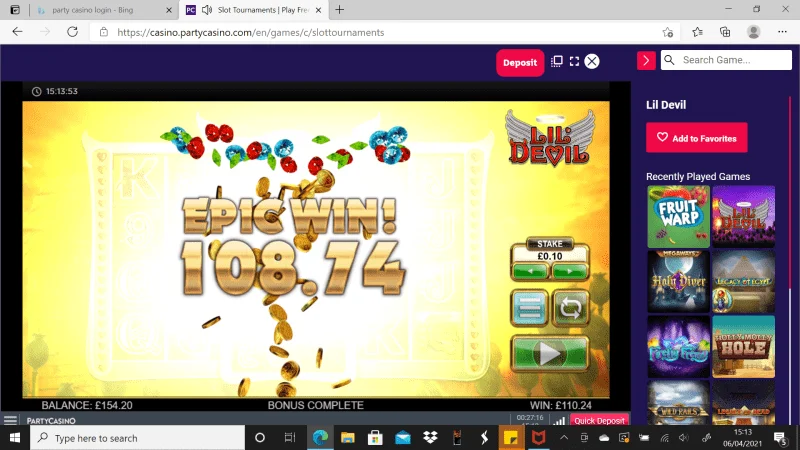
Task: Show hidden system tray icons
Action: coord(564,438)
